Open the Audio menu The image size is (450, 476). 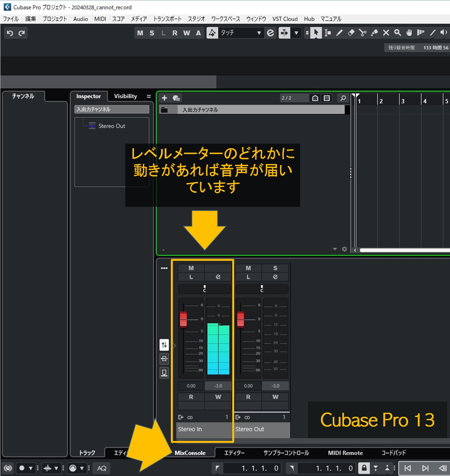click(81, 19)
